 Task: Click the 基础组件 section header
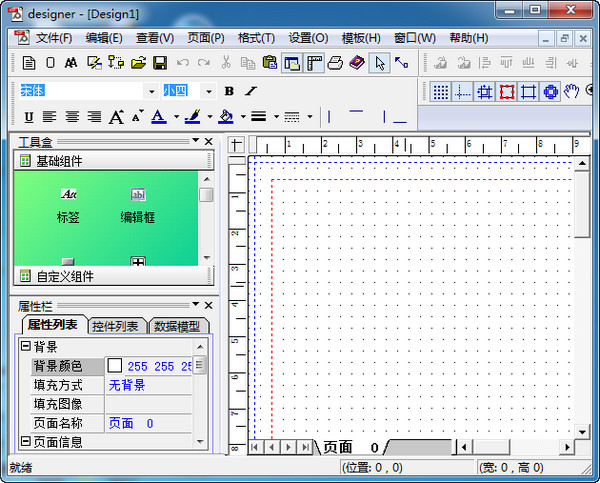point(59,161)
